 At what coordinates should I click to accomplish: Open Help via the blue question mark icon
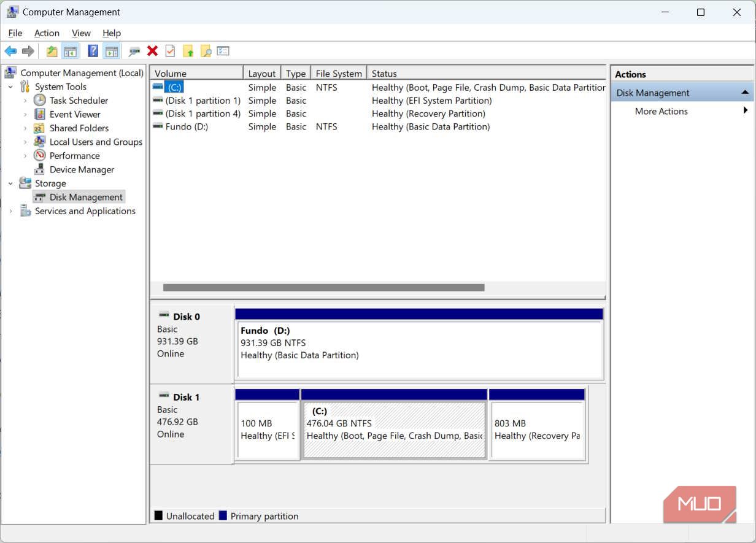point(93,51)
